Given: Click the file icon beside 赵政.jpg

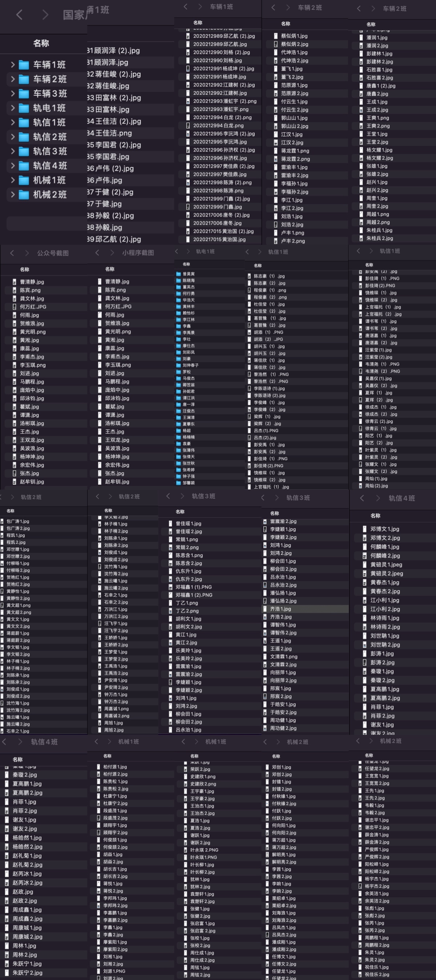Looking at the screenshot, I should (x=7, y=892).
